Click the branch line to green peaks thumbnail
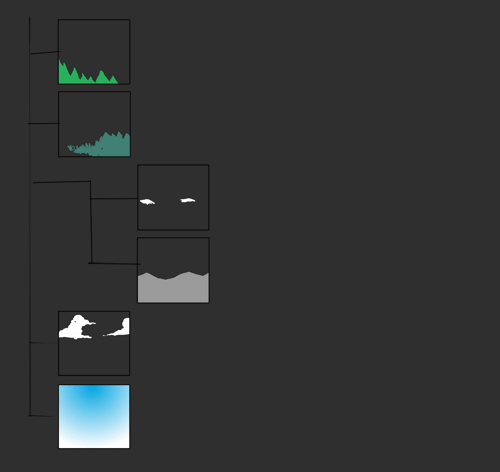The image size is (500, 472). [x=45, y=52]
